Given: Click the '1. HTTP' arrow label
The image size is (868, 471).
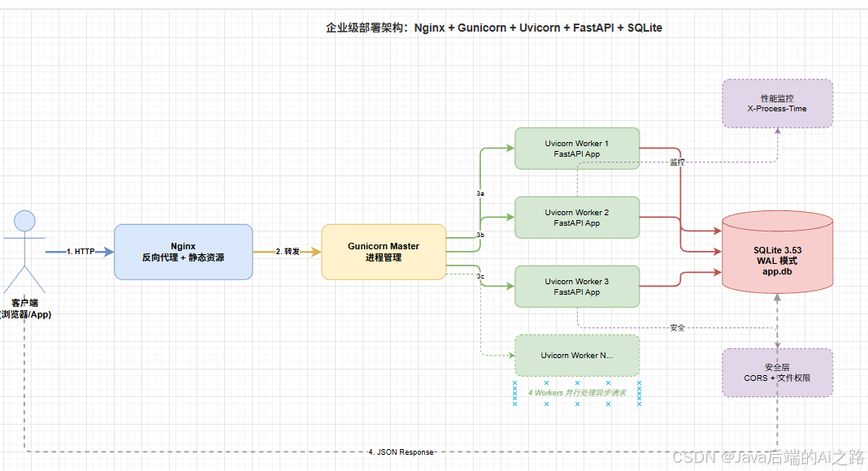Looking at the screenshot, I should point(80,252).
